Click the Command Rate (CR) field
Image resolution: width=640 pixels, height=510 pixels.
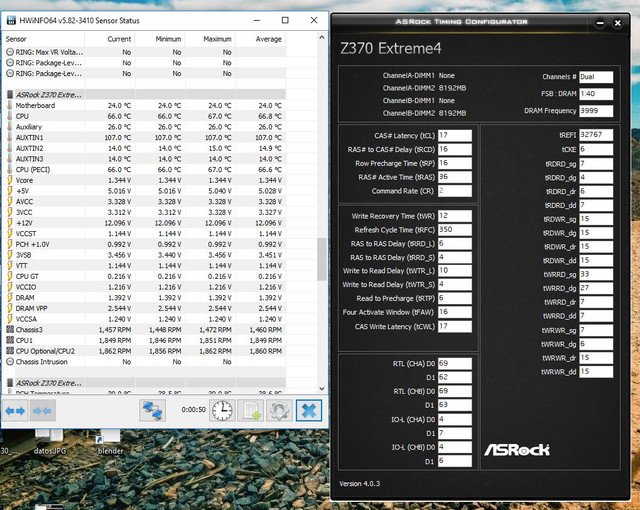tap(455, 191)
